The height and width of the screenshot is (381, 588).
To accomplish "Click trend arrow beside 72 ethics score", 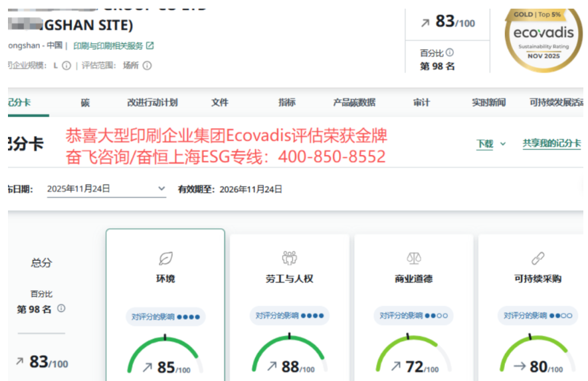I will click(396, 366).
